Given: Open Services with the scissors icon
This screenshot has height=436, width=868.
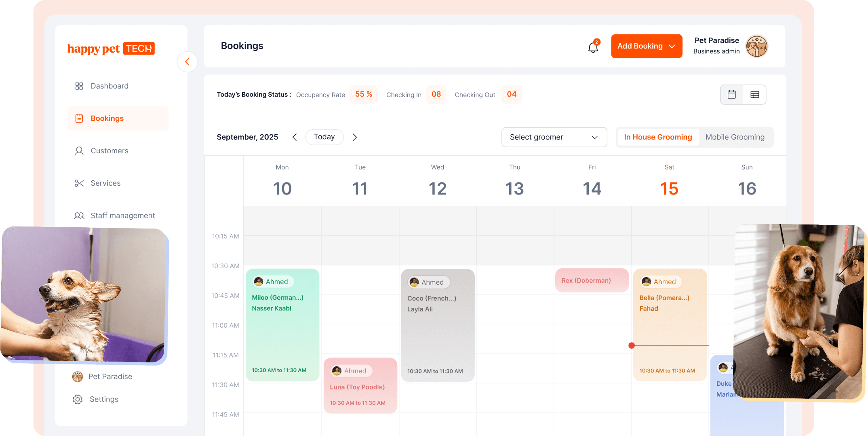Looking at the screenshot, I should 105,183.
